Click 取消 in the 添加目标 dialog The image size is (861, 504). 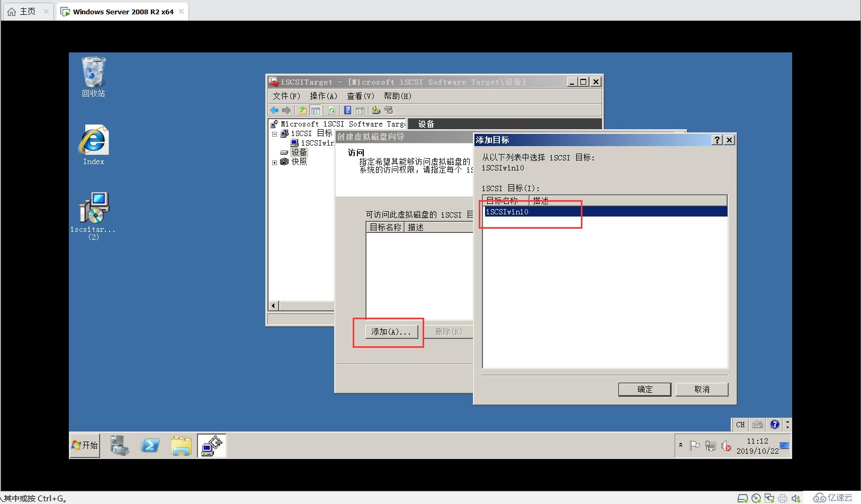702,389
